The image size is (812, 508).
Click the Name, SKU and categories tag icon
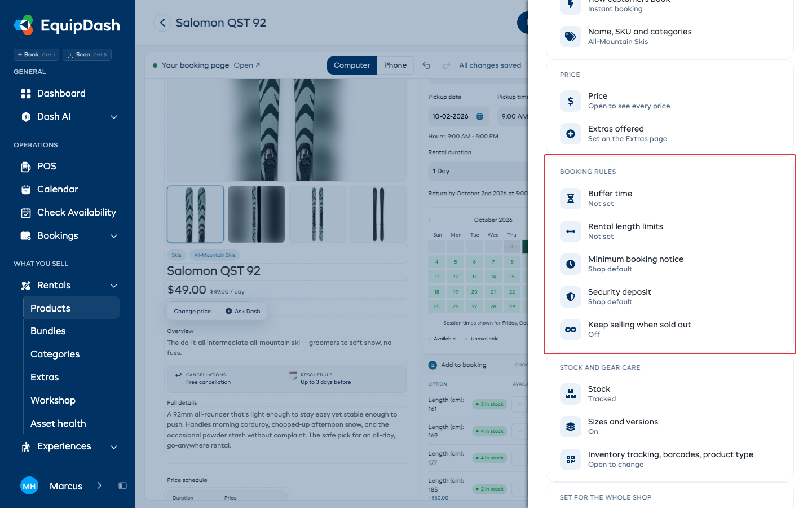[570, 37]
